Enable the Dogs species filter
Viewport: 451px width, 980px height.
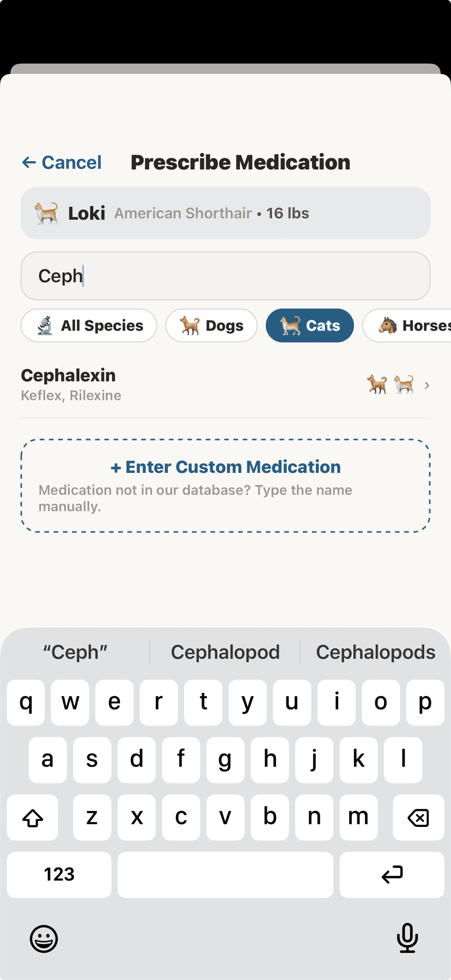(211, 325)
